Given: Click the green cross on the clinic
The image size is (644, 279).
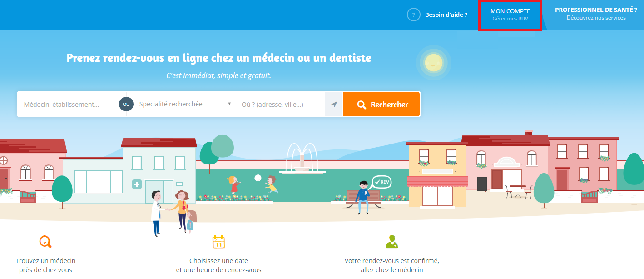Looking at the screenshot, I should point(137,184).
